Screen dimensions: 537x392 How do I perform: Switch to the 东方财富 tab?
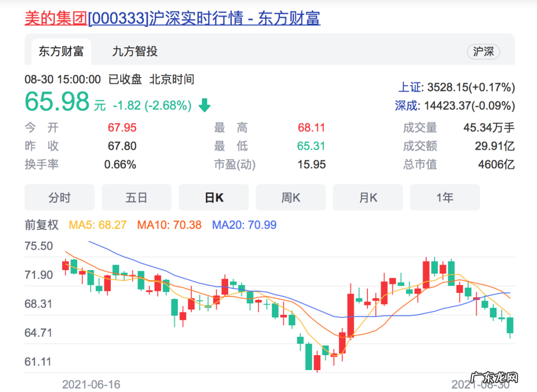click(61, 52)
